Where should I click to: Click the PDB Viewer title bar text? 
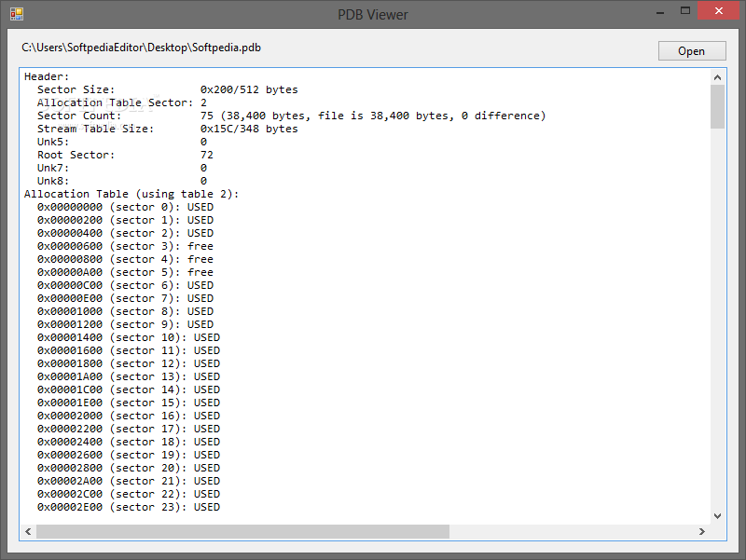tap(373, 15)
